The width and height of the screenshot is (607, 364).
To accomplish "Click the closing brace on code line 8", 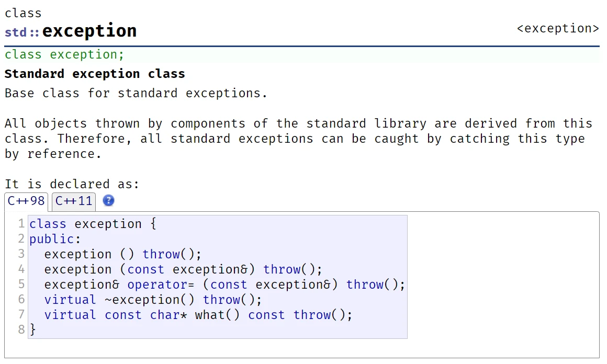I will [33, 329].
